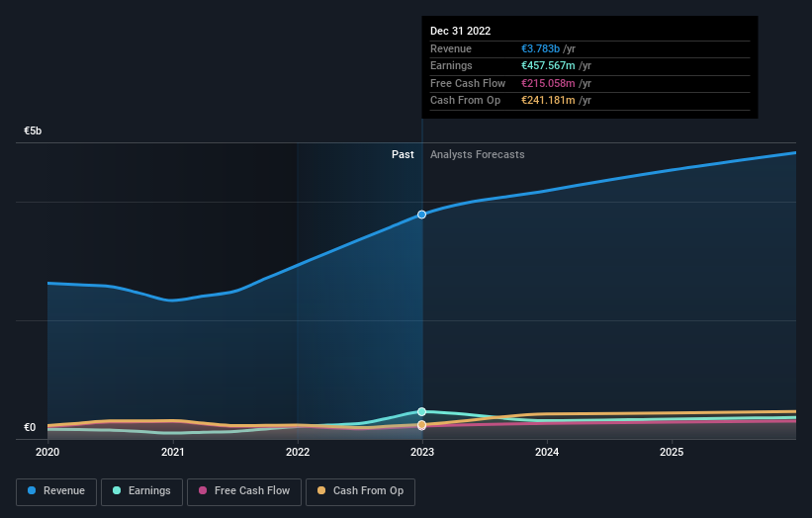Click the Earnings data point marker at 2023
This screenshot has height=518, width=812.
(422, 412)
